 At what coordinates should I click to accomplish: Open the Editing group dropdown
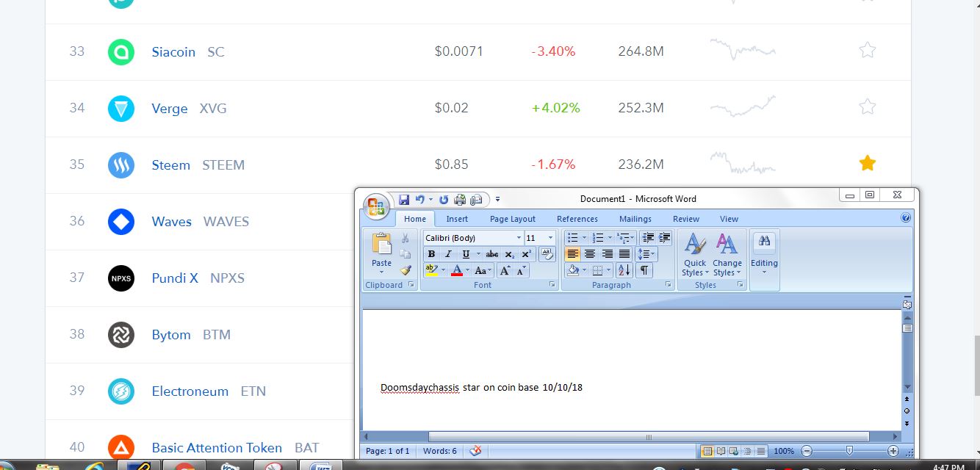pyautogui.click(x=764, y=255)
